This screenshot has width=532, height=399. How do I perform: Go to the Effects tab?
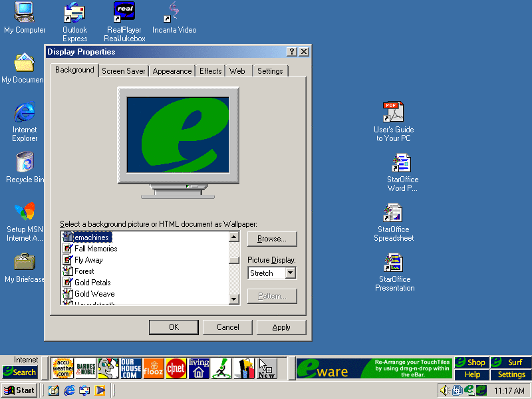tap(211, 71)
